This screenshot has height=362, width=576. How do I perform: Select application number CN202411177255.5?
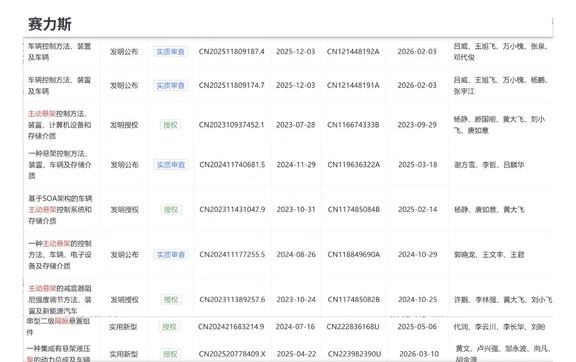232,255
